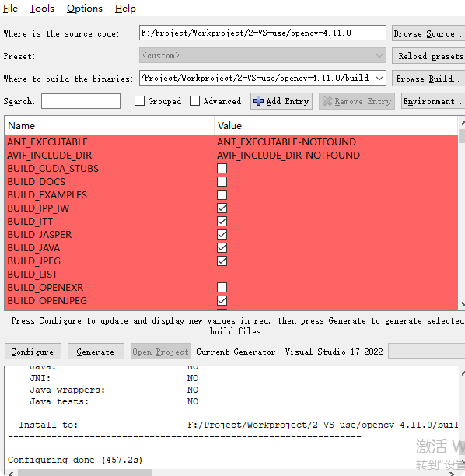The image size is (465, 476).
Task: Toggle the Grouped checkbox
Action: 139,101
